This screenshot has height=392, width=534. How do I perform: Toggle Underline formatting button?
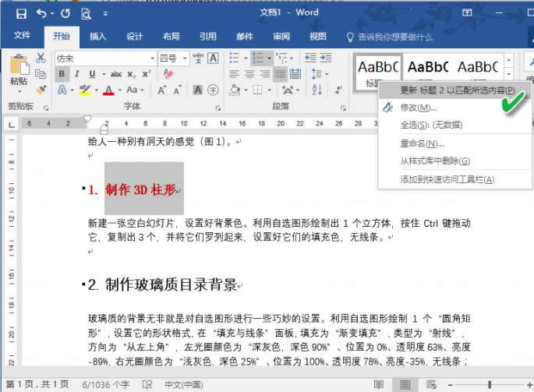tap(92, 74)
